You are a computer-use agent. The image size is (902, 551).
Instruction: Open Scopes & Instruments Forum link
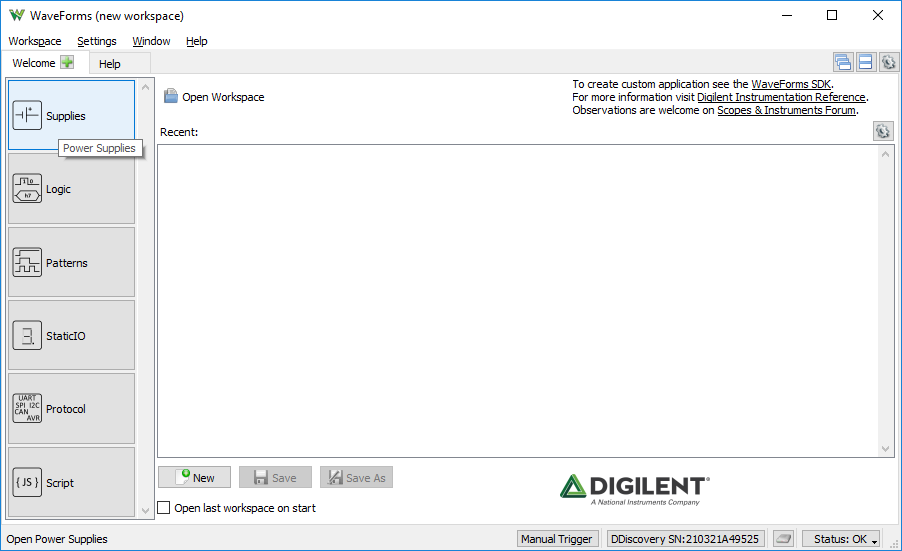coord(786,110)
